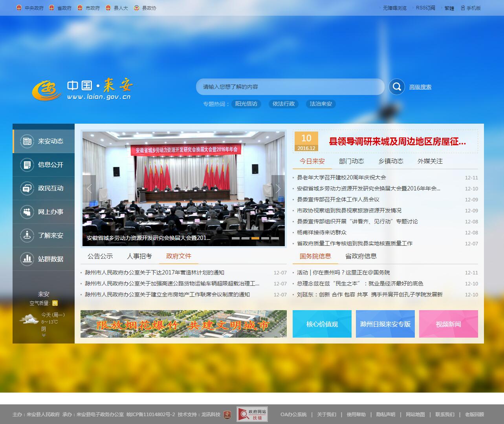The height and width of the screenshot is (424, 504).
Task: Click the 信息公开 document icon
Action: 27,165
